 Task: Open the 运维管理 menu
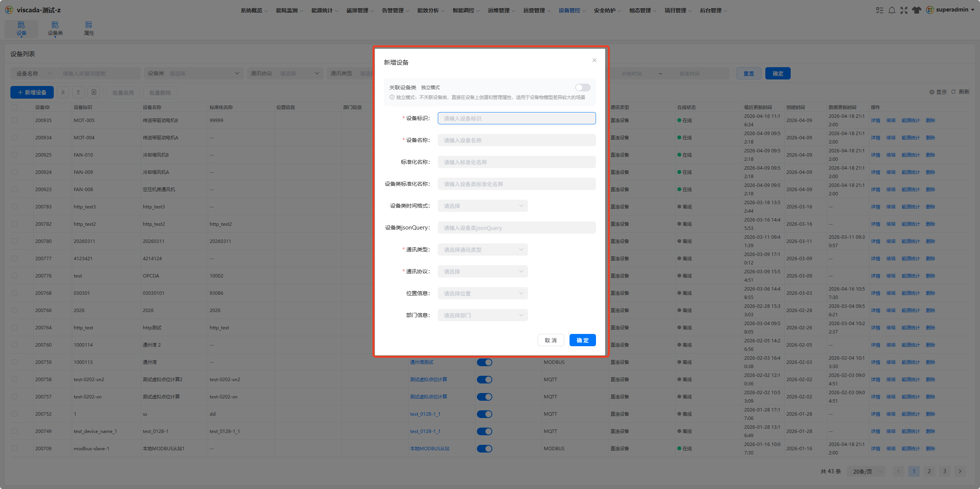click(501, 10)
